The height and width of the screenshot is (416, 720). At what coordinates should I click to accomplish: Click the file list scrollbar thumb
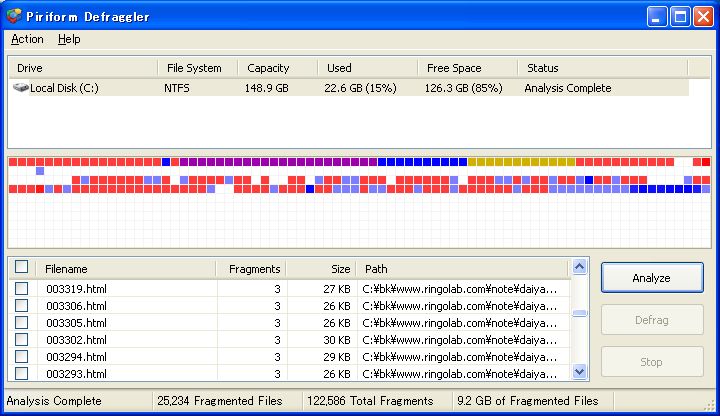579,314
